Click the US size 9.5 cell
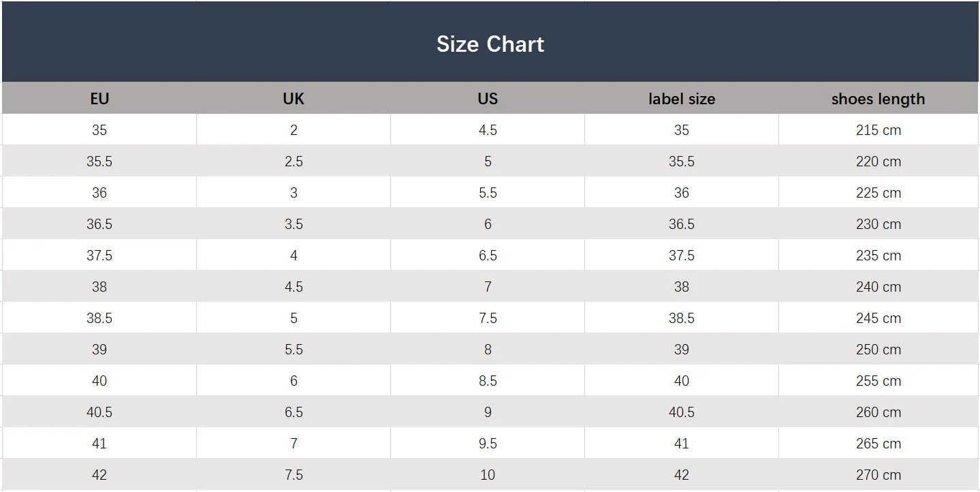The width and height of the screenshot is (980, 492). pyautogui.click(x=488, y=444)
